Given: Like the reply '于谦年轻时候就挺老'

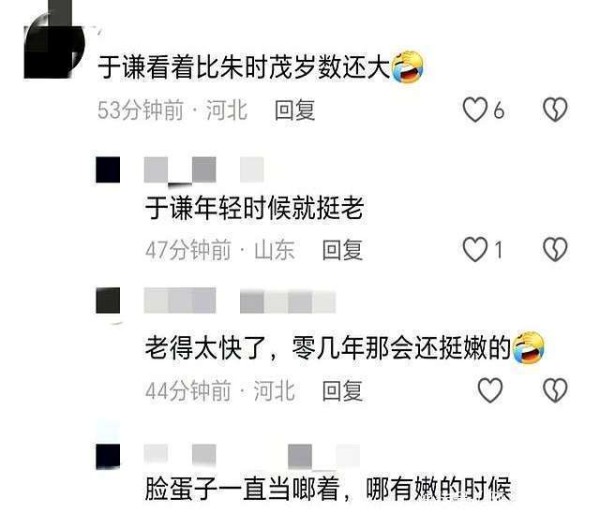Looking at the screenshot, I should [475, 249].
